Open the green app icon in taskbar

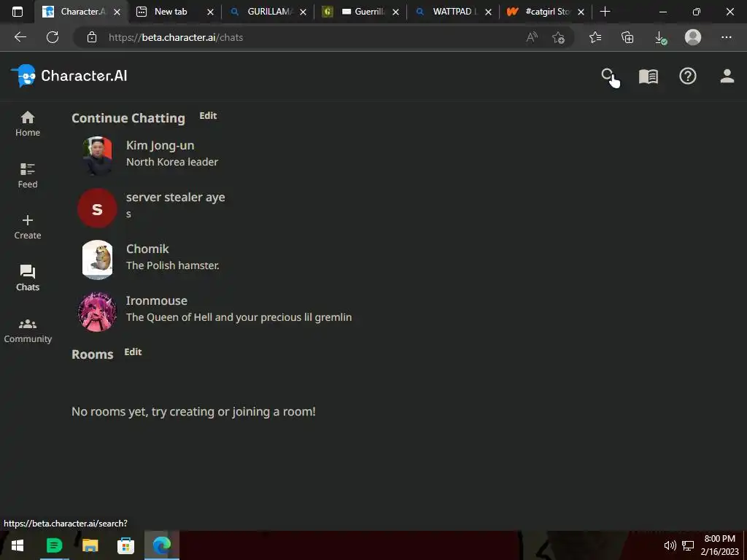(x=54, y=545)
